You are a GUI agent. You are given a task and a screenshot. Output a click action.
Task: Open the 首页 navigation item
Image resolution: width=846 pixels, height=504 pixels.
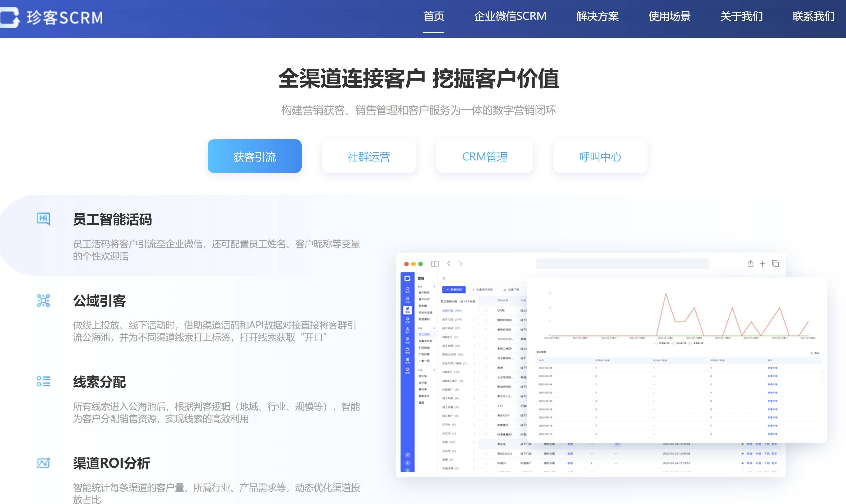[434, 16]
